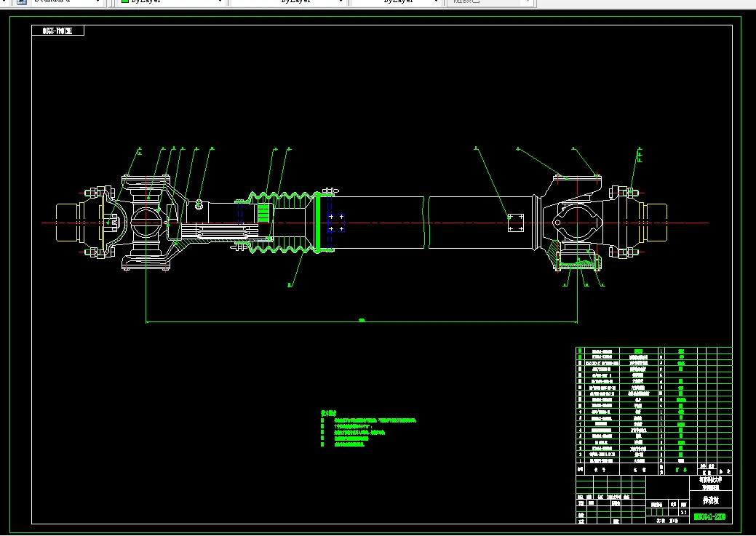Viewport: 756px width, 536px height.
Task: Select the grease fitting circle on the slip yoke
Action: [x=199, y=206]
